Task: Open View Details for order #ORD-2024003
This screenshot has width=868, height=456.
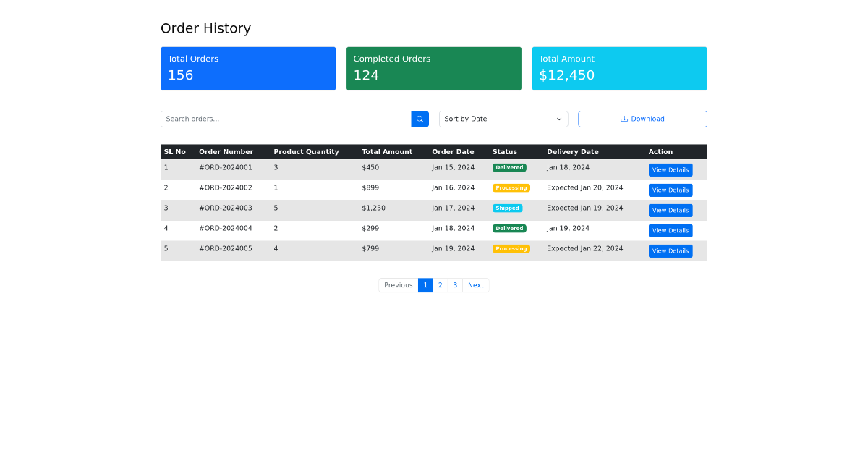Action: click(670, 211)
